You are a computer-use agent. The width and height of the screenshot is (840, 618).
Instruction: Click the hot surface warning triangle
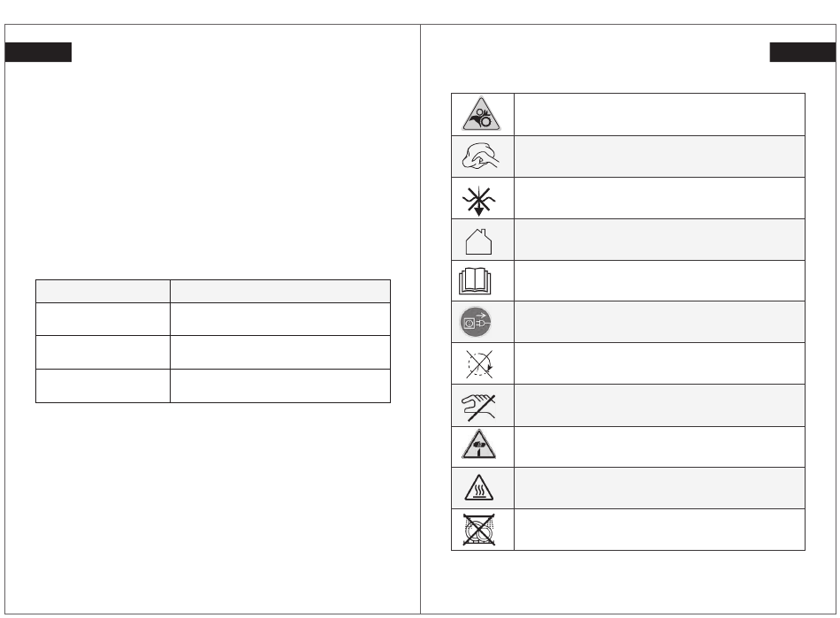pos(479,488)
